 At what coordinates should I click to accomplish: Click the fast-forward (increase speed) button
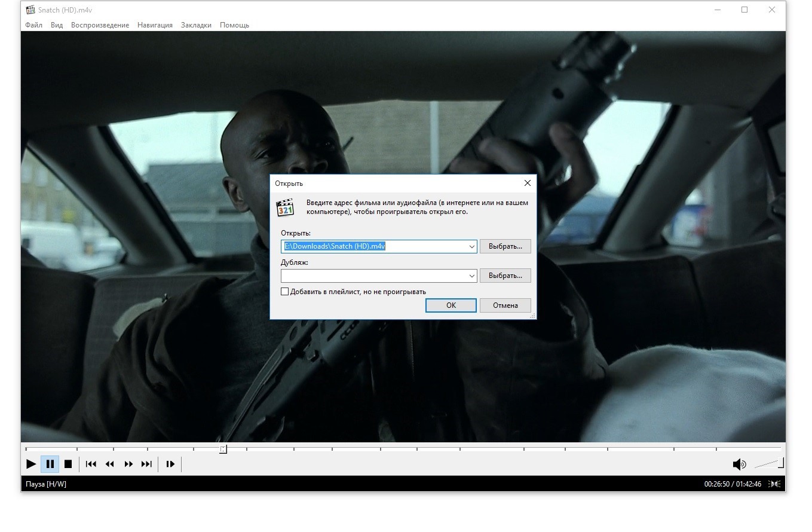128,464
